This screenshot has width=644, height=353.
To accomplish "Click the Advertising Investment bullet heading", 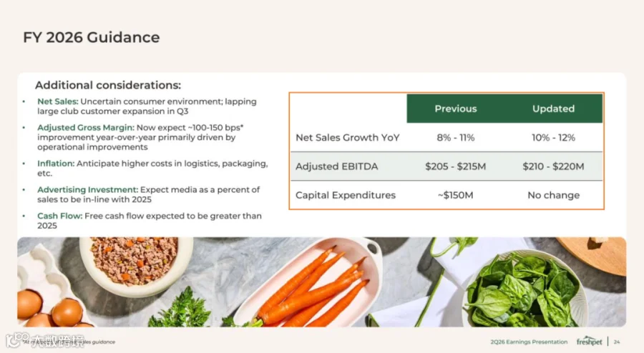I will click(x=87, y=189).
